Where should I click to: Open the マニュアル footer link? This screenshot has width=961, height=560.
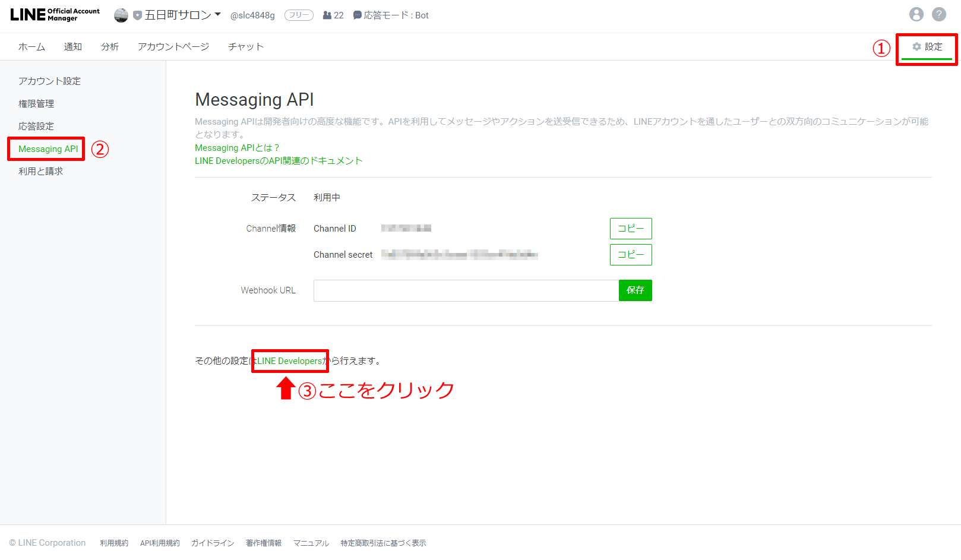311,543
